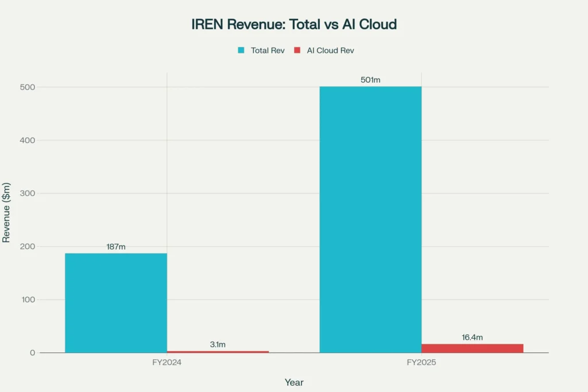The width and height of the screenshot is (588, 392).
Task: Toggle the AI Cloud Rev series in the legend
Action: click(330, 51)
